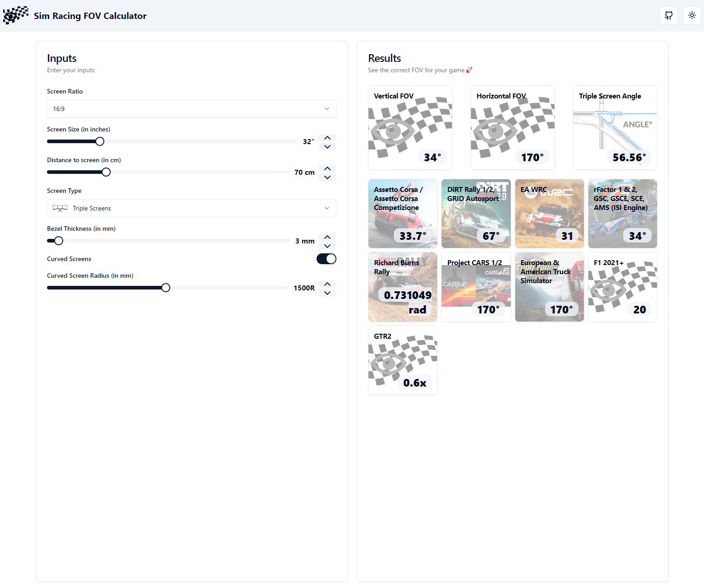Open the Assetto Corsa Competizione card
The height and width of the screenshot is (588, 704).
tap(403, 214)
